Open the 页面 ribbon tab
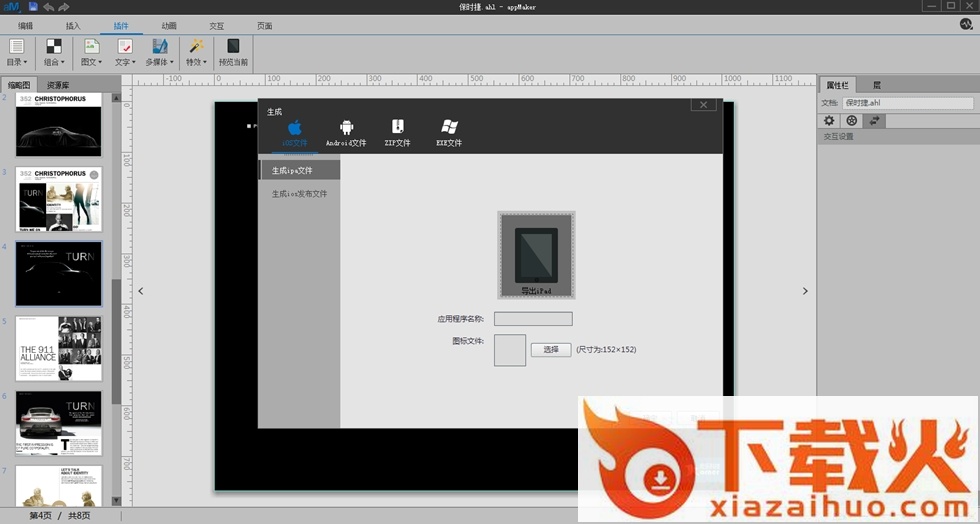 pyautogui.click(x=264, y=26)
